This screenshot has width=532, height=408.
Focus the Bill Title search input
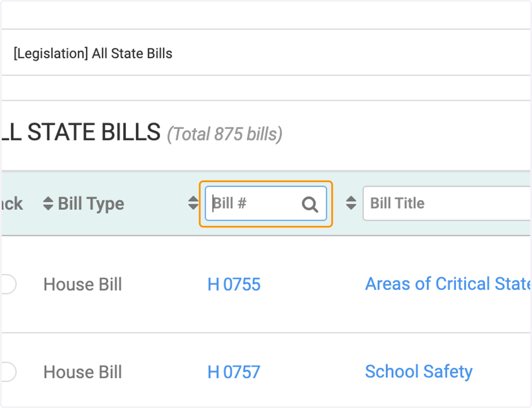447,204
